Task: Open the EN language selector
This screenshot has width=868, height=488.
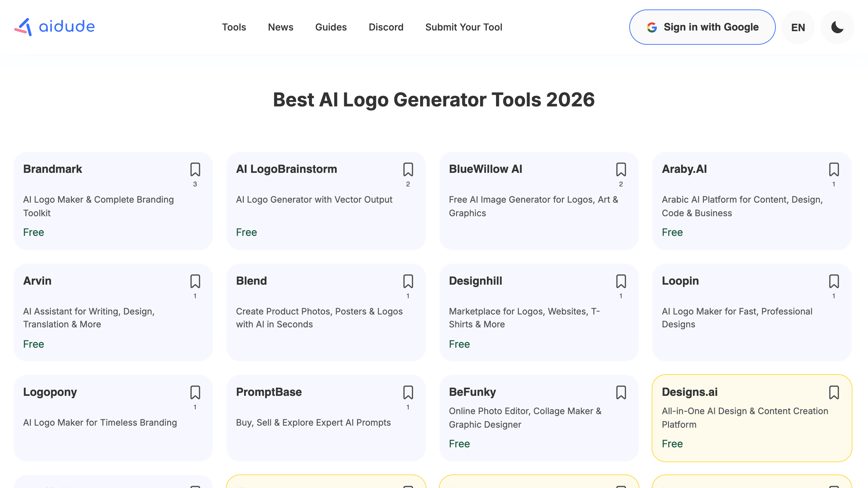Action: click(x=798, y=27)
